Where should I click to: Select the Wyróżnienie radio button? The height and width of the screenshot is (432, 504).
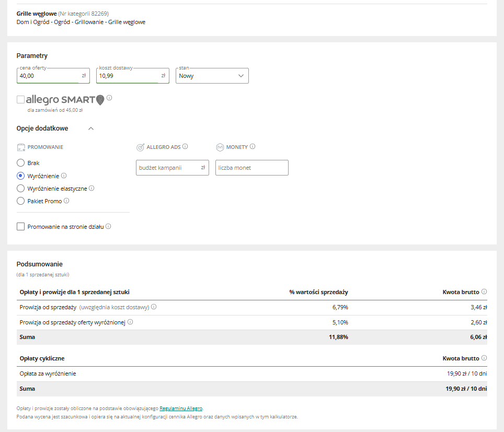[x=20, y=176]
